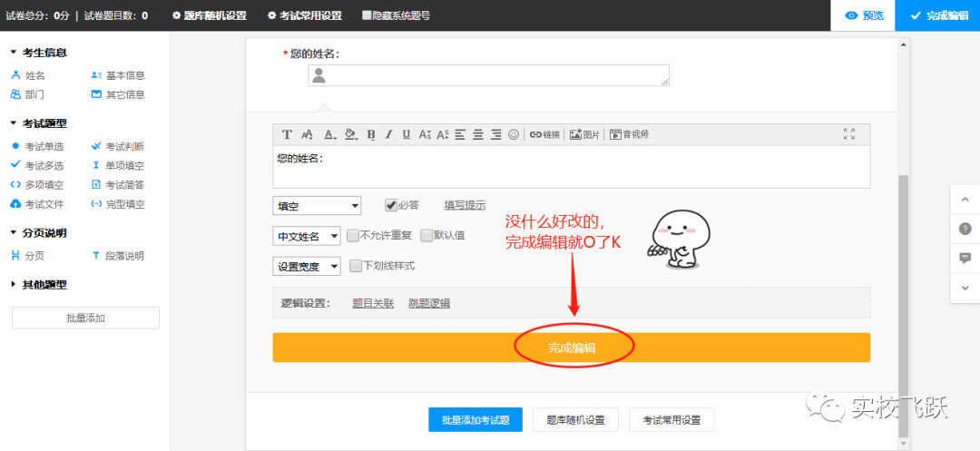Viewport: 980px width, 451px height.
Task: Click the font type T icon
Action: coord(287,134)
